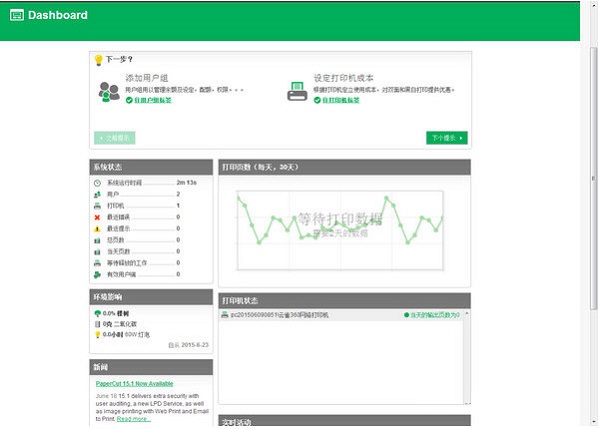This screenshot has width=600, height=429.
Task: Click the Dashboard monitor icon in header
Action: point(17,15)
